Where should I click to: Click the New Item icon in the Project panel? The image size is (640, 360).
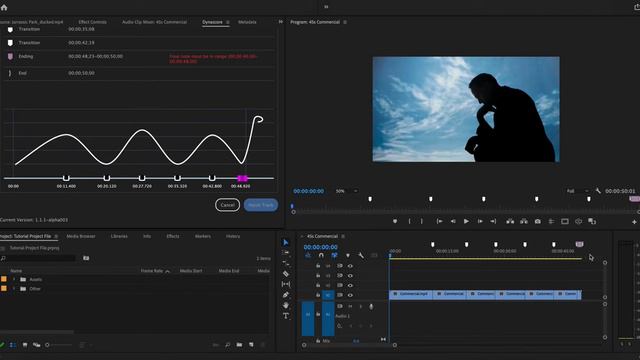pyautogui.click(x=251, y=345)
